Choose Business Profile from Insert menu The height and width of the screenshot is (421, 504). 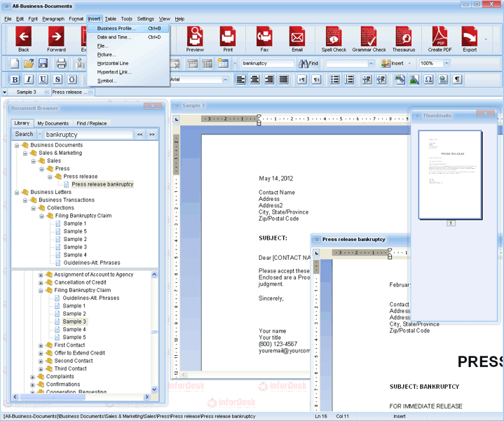pos(128,28)
